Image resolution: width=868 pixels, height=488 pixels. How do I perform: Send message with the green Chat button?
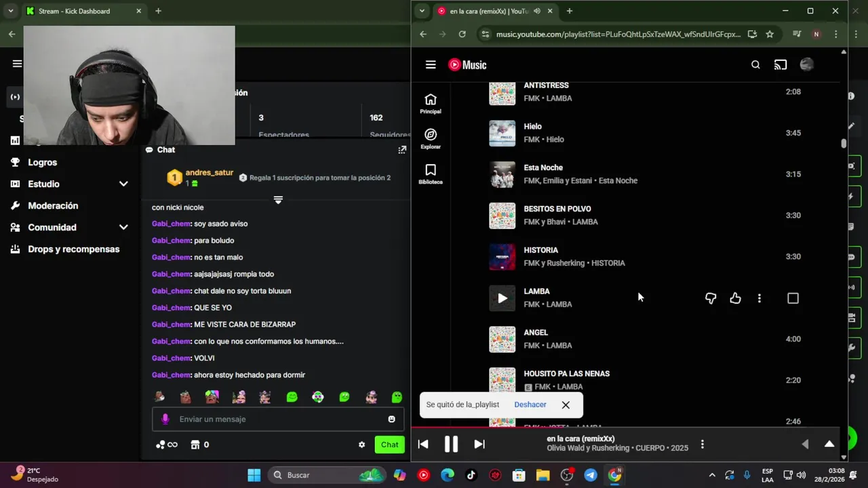click(389, 445)
